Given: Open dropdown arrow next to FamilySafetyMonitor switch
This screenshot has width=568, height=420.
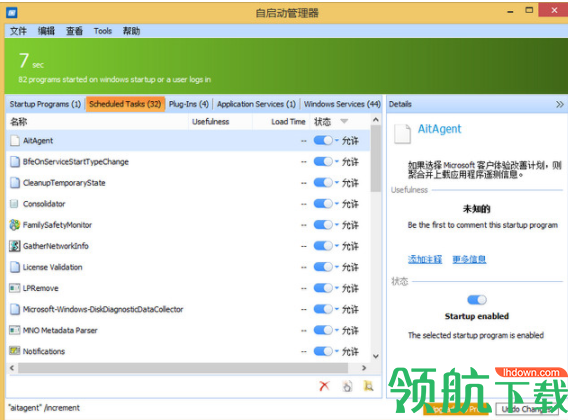Looking at the screenshot, I should click(337, 225).
